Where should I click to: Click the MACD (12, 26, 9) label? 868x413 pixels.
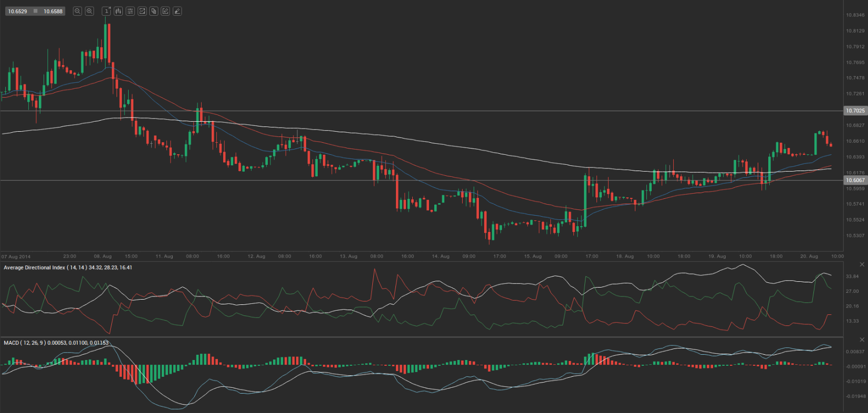(25, 343)
